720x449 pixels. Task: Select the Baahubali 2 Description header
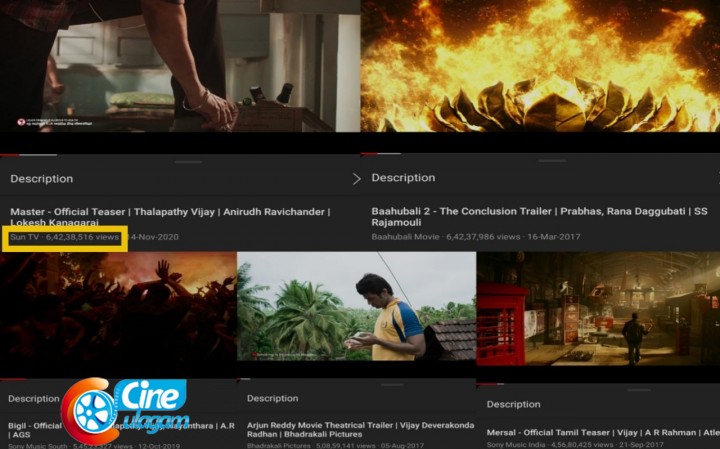403,178
